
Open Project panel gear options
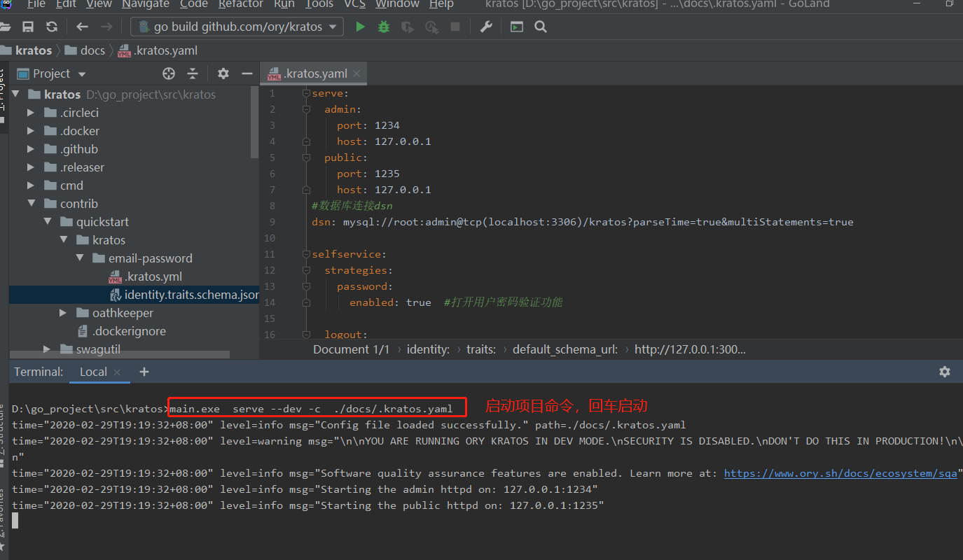tap(223, 73)
